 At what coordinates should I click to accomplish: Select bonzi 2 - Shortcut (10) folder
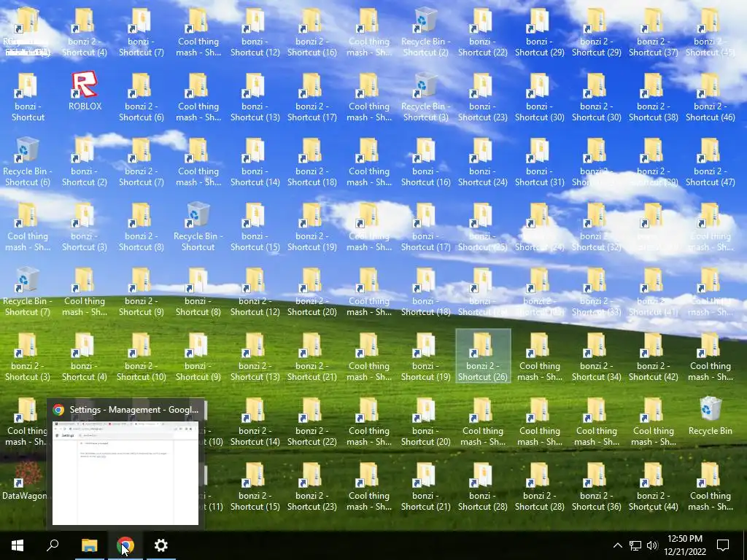pos(142,357)
